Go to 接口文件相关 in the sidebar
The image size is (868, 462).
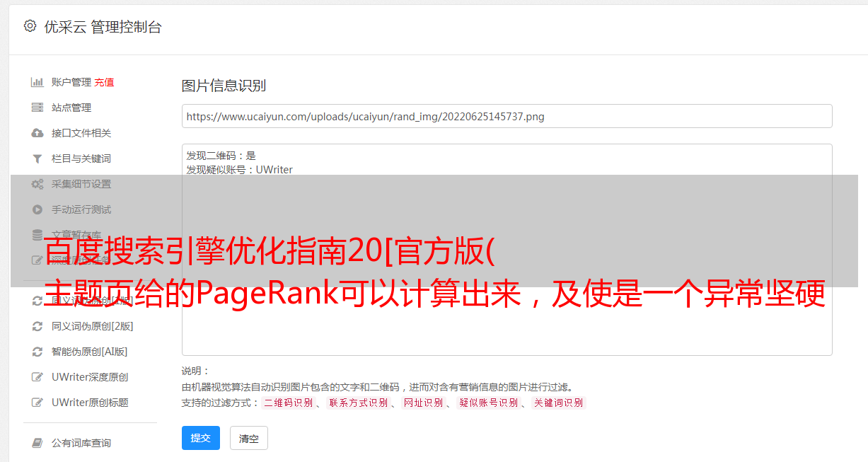tap(81, 133)
